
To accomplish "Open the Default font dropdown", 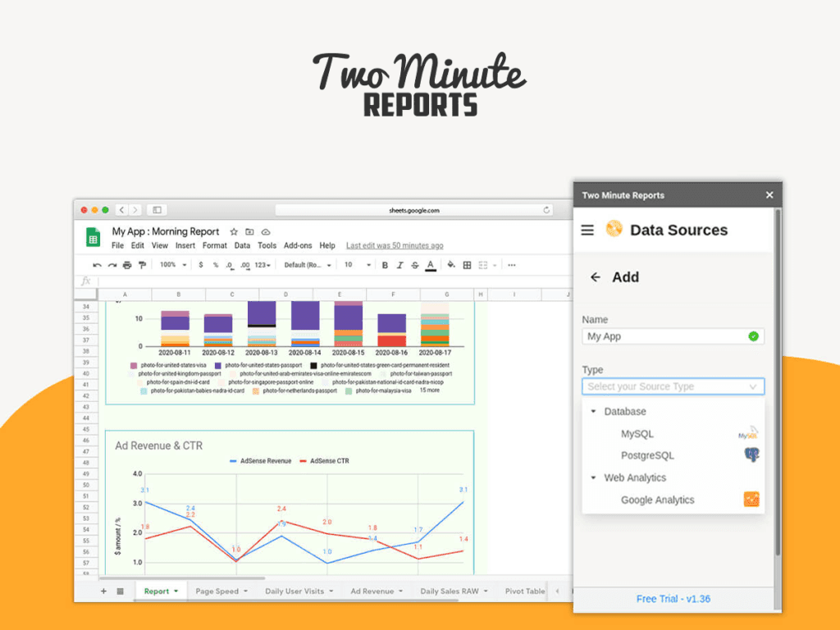I will pos(308,265).
